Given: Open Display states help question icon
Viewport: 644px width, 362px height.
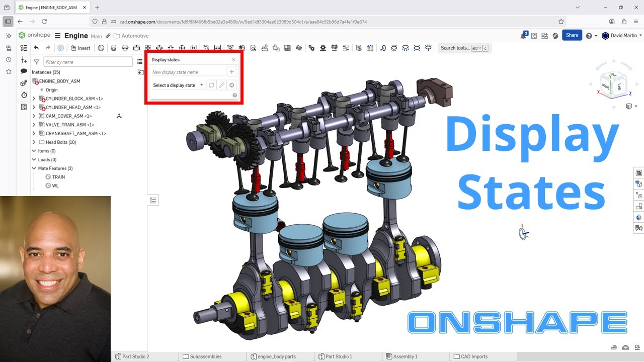Looking at the screenshot, I should [234, 95].
